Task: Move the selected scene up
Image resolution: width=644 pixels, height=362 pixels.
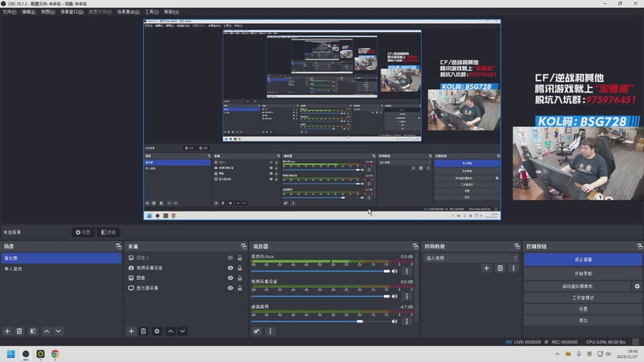Action: tap(47, 331)
